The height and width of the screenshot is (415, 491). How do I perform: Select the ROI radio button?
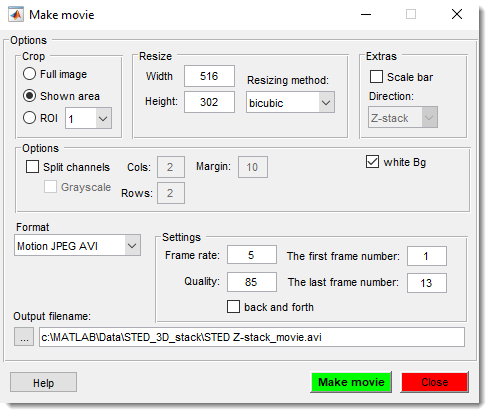tap(29, 118)
